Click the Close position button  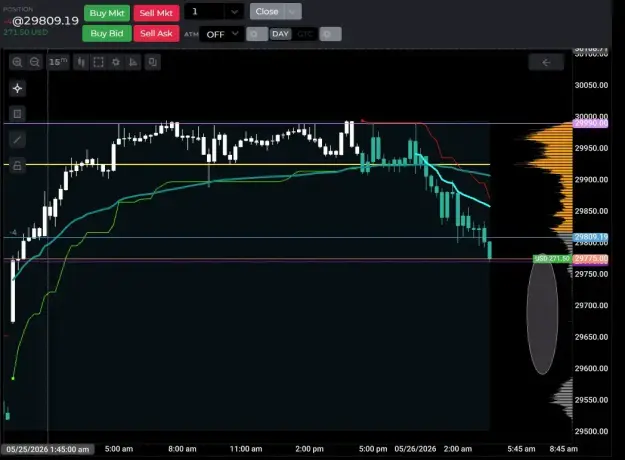[267, 12]
